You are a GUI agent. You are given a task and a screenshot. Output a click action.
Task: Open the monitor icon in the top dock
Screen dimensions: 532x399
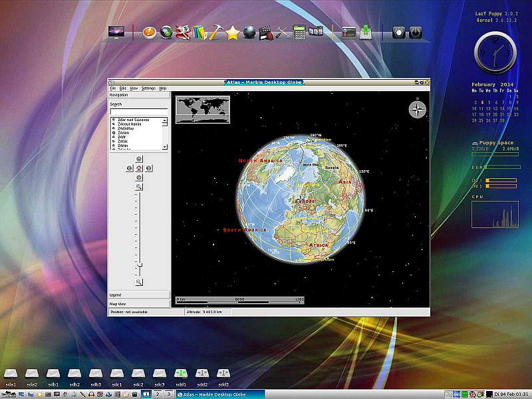pos(116,32)
